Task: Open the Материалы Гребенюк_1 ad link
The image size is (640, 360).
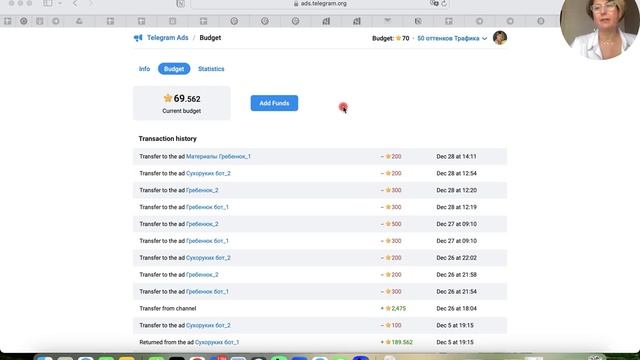Action: click(218, 156)
